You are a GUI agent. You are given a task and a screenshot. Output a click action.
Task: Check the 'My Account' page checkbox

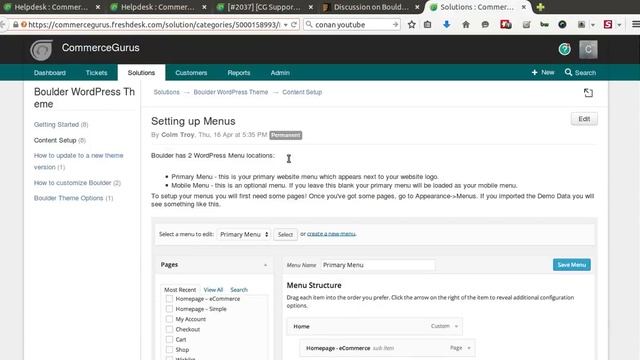tap(169, 319)
